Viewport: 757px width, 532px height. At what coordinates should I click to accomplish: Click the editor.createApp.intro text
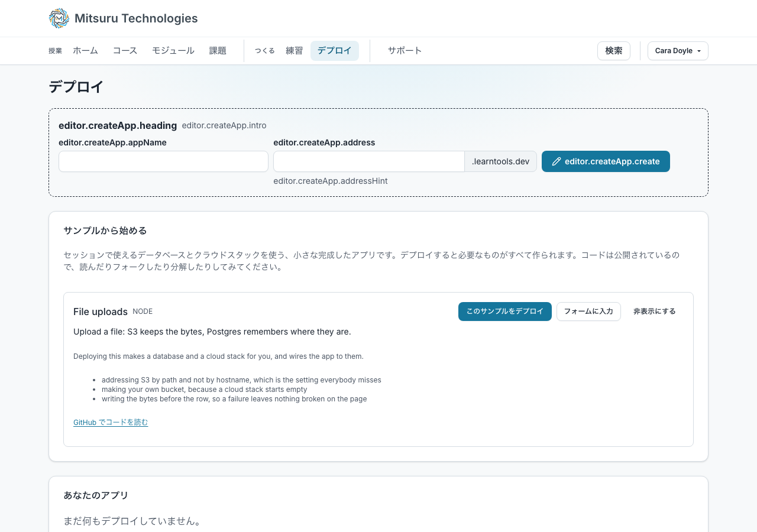coord(224,125)
